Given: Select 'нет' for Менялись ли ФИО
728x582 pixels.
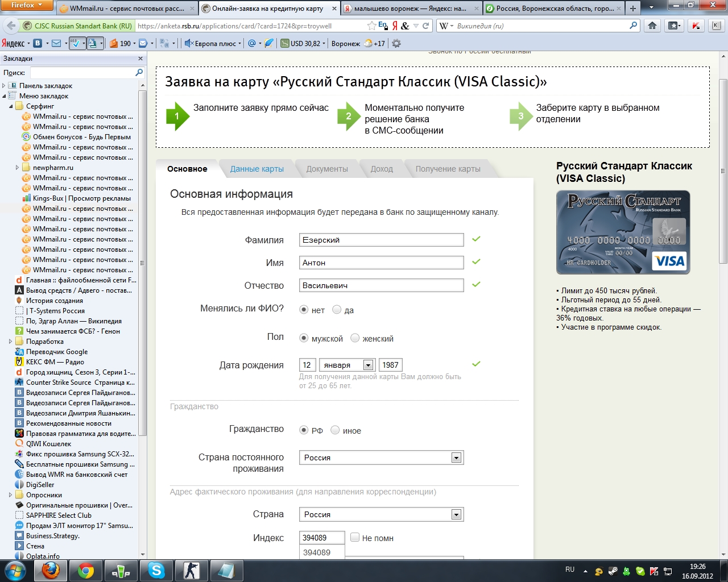Looking at the screenshot, I should point(304,310).
